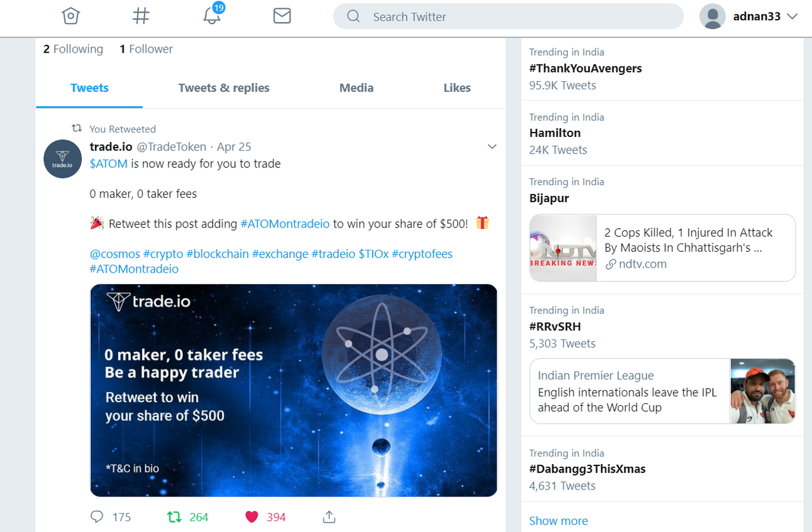Open the first #ATOMontradeio hashtag in sentence
The width and height of the screenshot is (812, 532).
285,223
